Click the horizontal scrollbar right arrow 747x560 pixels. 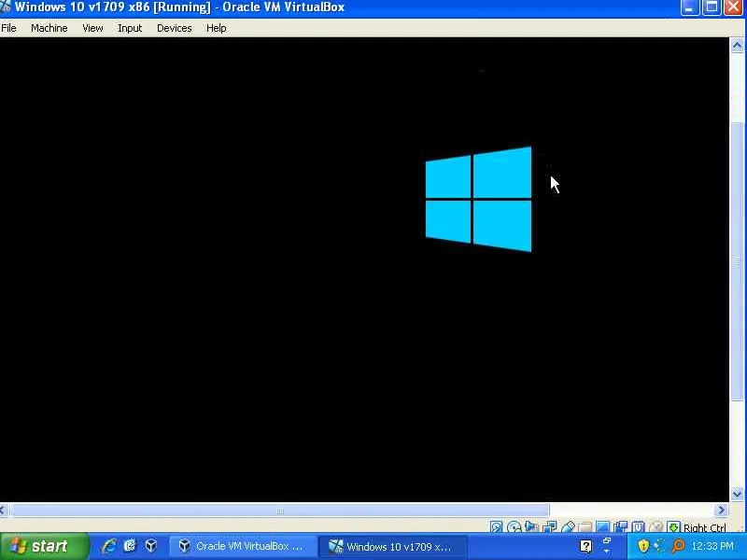click(721, 510)
